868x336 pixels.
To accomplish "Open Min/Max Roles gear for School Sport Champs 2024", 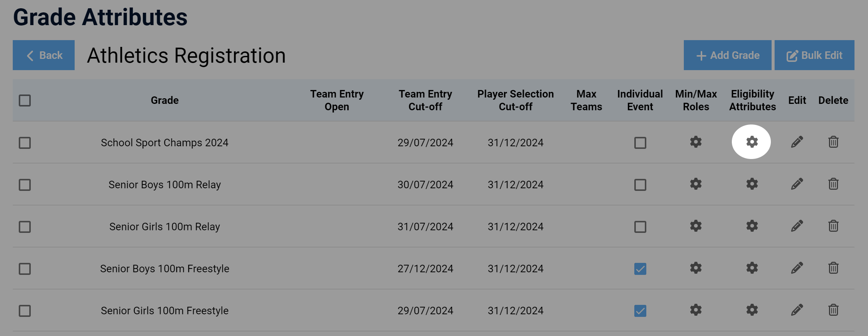I will (x=696, y=142).
